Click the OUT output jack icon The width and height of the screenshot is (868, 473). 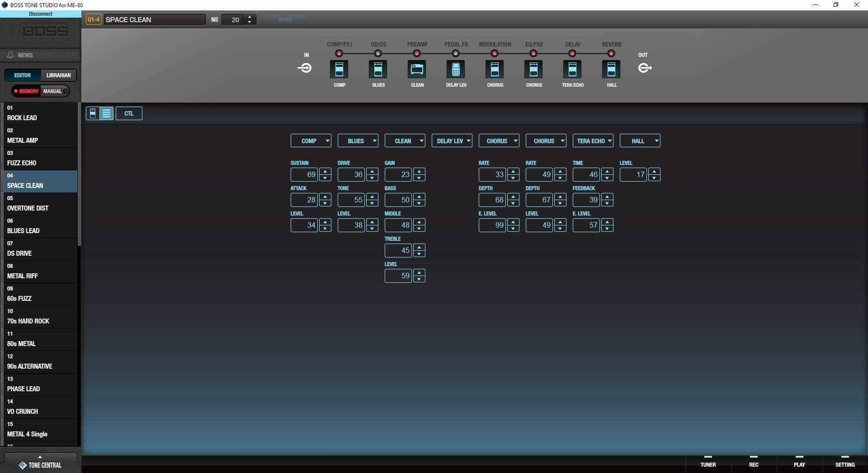[x=645, y=68]
